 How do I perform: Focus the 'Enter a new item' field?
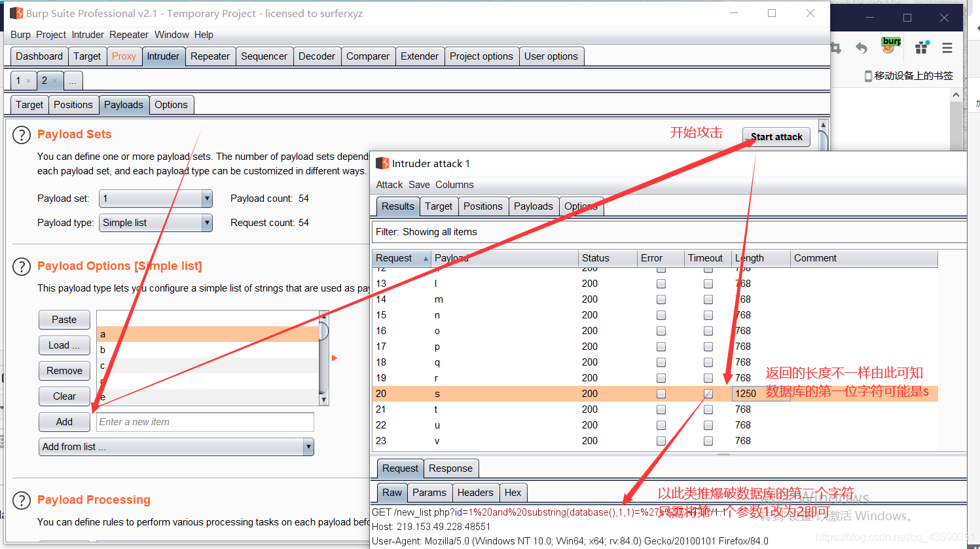(x=205, y=422)
